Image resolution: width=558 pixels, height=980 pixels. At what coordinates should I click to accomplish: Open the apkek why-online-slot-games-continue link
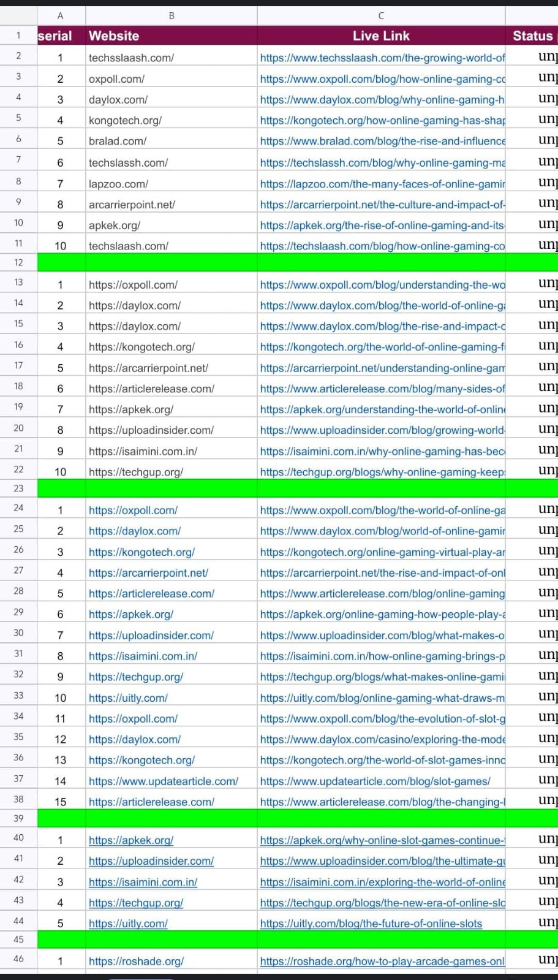click(x=382, y=840)
